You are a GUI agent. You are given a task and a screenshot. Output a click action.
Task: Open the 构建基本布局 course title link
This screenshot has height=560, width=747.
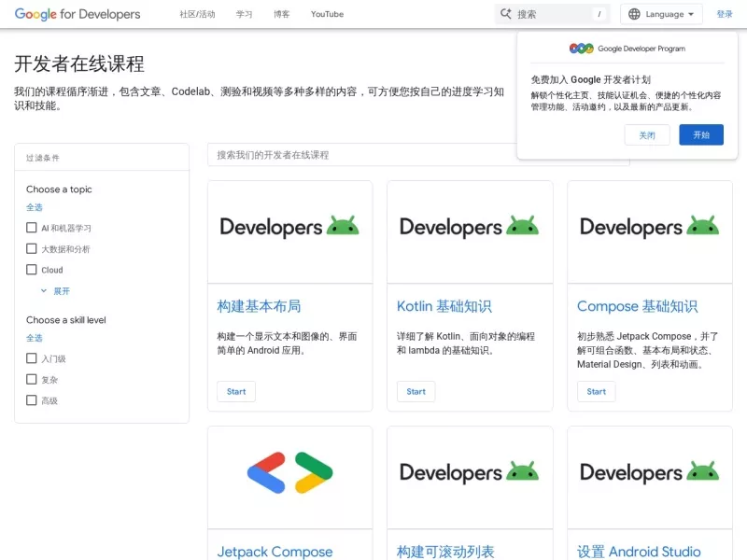[x=259, y=306]
